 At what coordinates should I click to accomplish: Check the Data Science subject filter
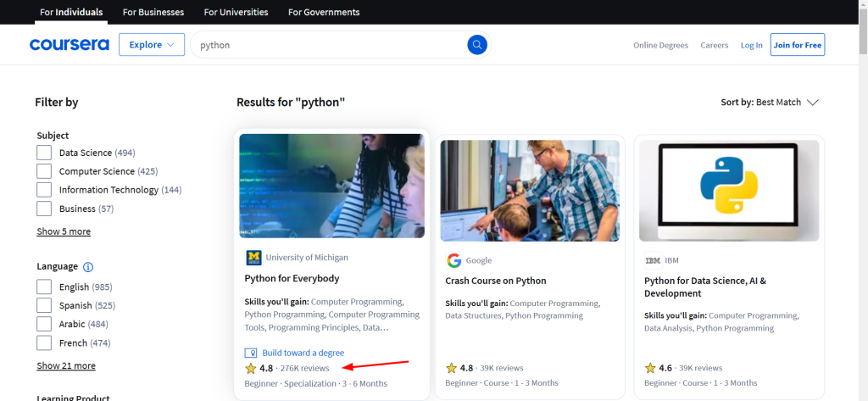tap(44, 153)
